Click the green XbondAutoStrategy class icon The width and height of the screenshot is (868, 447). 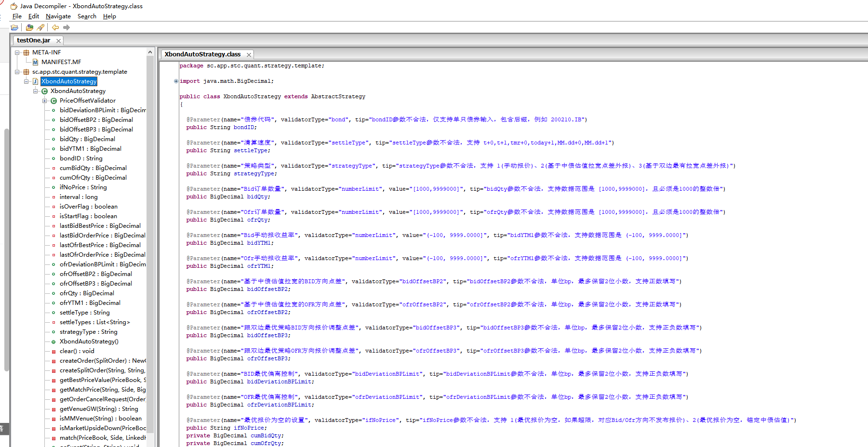[44, 91]
